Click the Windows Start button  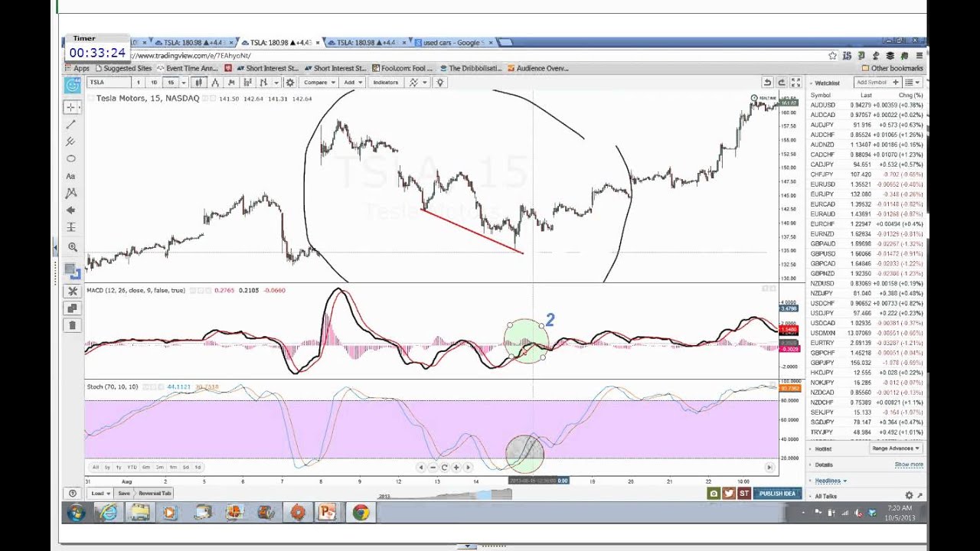(76, 513)
